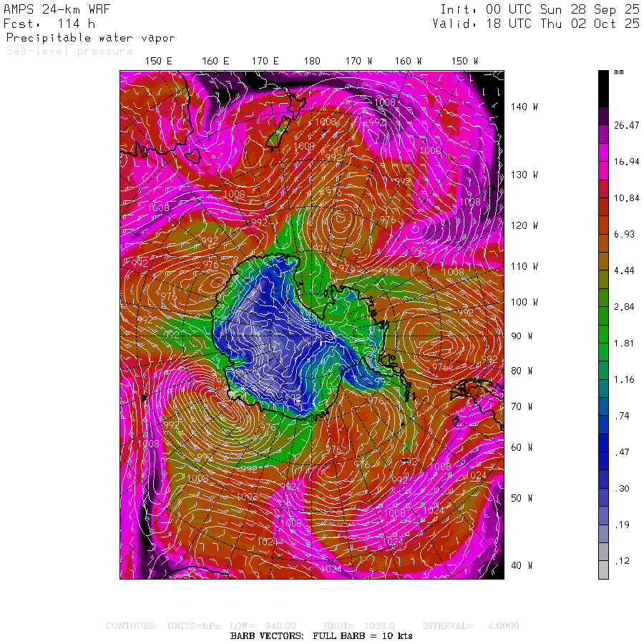
Task: Click the "HIGH= 1032.0" footer value
Action: click(x=359, y=626)
